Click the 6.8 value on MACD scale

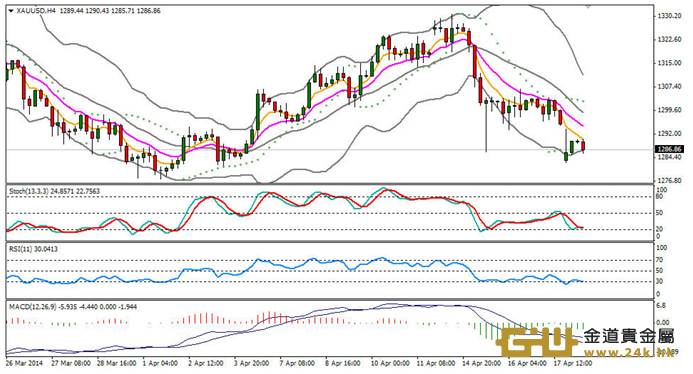(x=661, y=305)
